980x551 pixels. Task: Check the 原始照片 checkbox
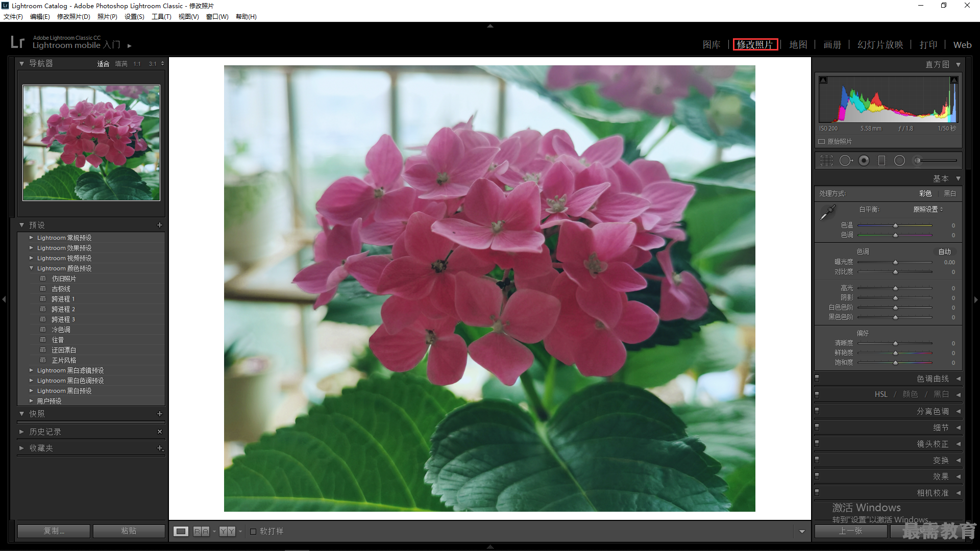pos(822,142)
